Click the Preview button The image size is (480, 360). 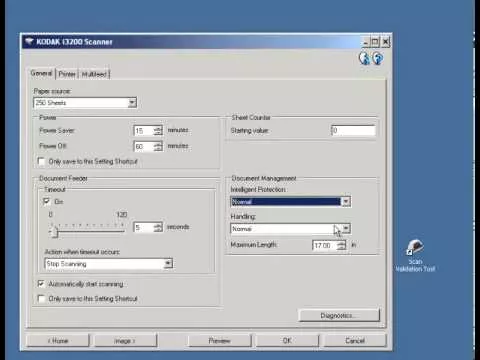[x=220, y=340]
